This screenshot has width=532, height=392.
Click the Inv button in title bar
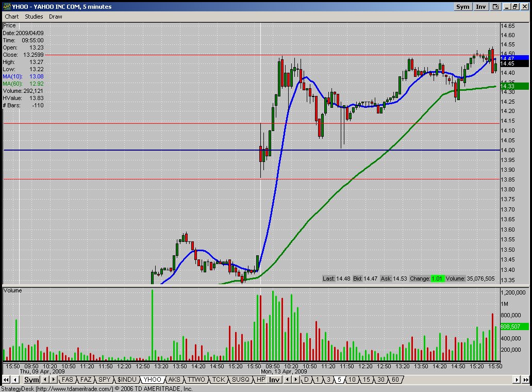pyautogui.click(x=481, y=7)
